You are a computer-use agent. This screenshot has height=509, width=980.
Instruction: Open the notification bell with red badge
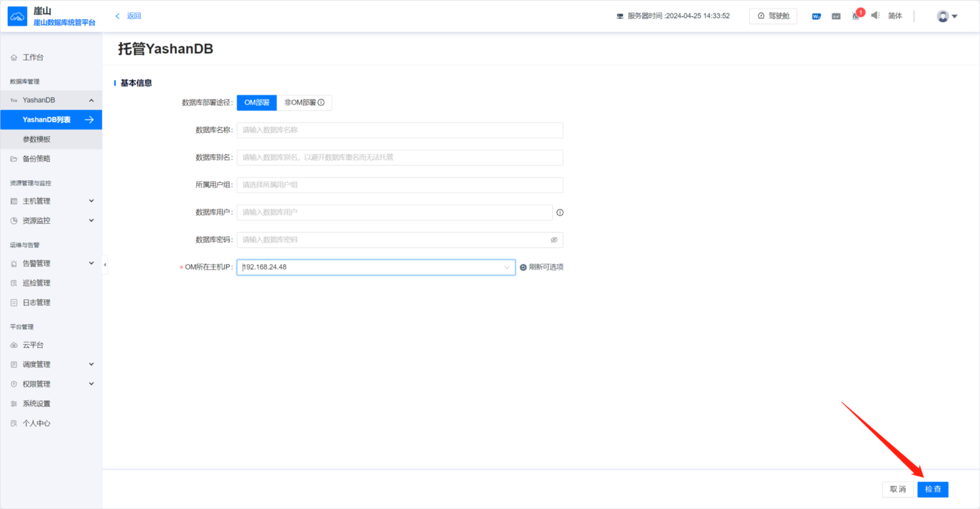856,15
